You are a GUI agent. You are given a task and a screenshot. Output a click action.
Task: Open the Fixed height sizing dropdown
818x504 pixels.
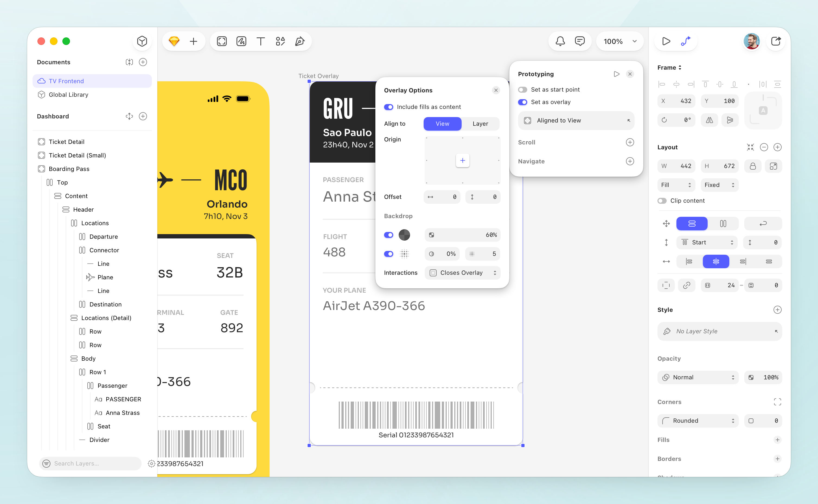[720, 185]
